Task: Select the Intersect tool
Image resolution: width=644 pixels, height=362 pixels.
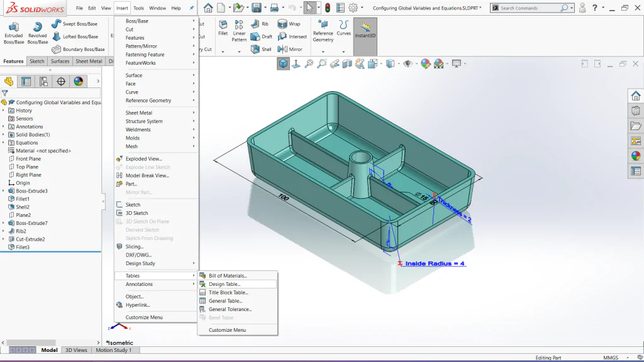Action: coord(292,36)
